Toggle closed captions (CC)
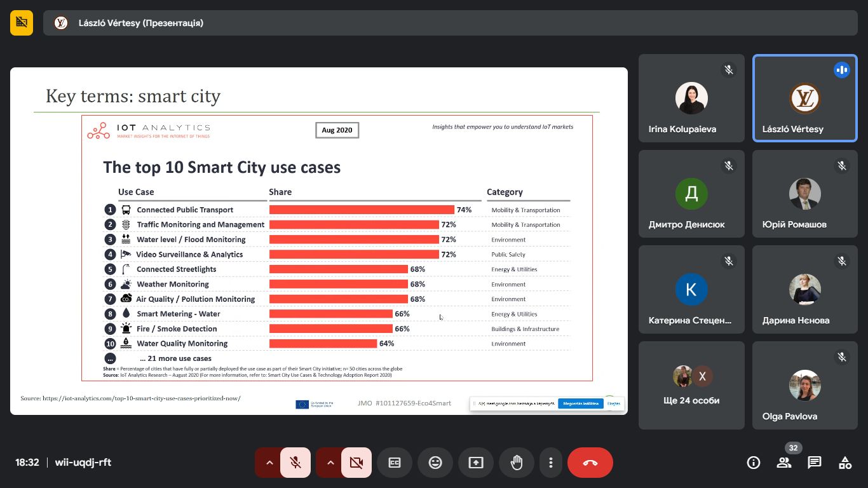The width and height of the screenshot is (868, 488). 395,463
